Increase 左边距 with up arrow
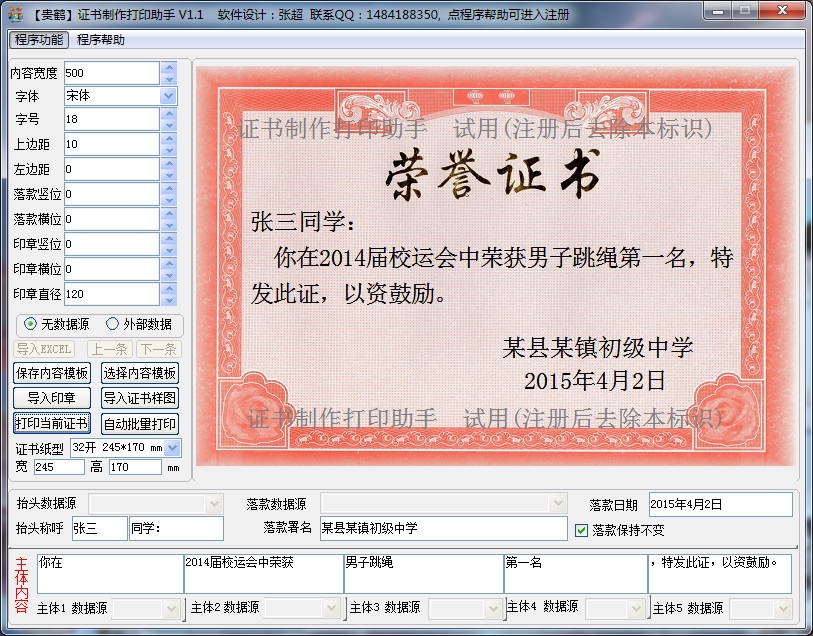813x636 pixels. [x=169, y=163]
